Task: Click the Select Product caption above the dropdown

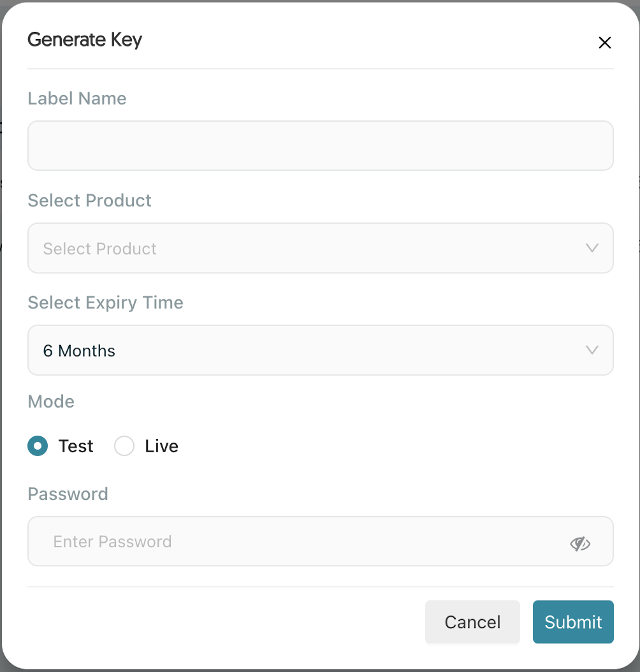Action: coord(90,201)
